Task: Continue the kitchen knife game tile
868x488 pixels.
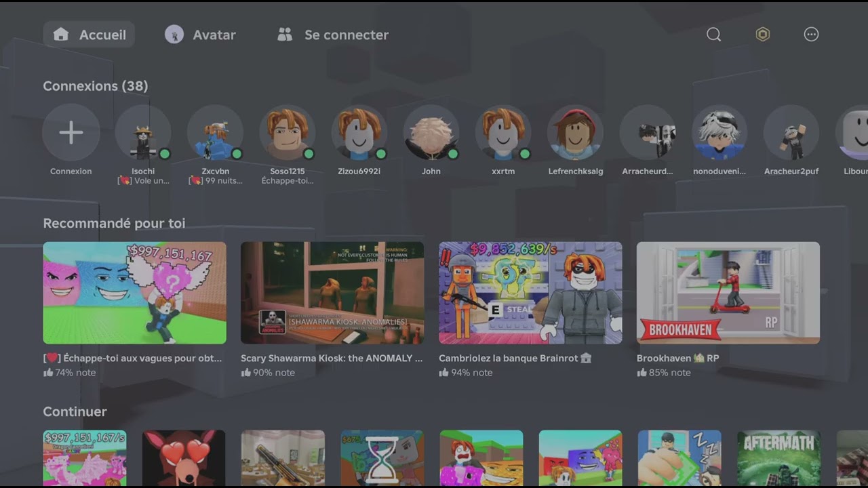Action: [x=283, y=458]
